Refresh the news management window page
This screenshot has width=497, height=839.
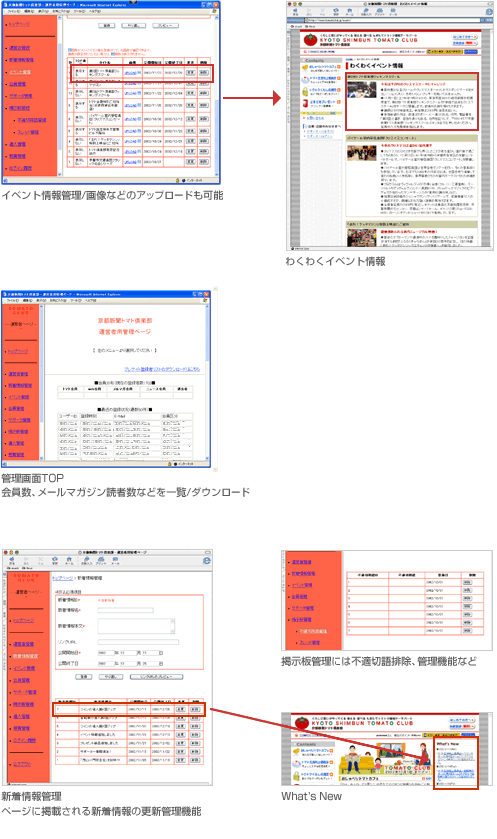tap(55, 561)
